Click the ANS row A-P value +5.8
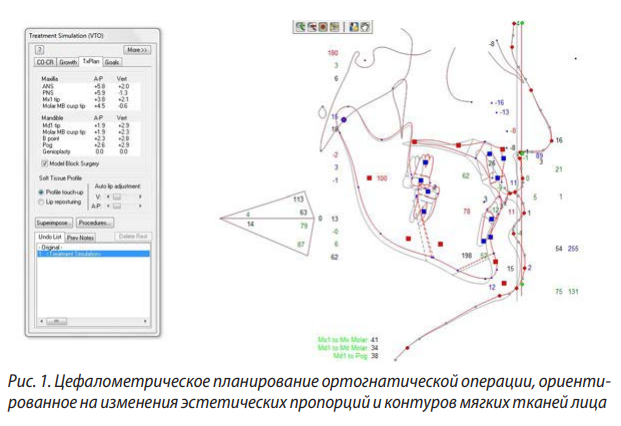Viewport: 621px width, 426px height. [99, 86]
